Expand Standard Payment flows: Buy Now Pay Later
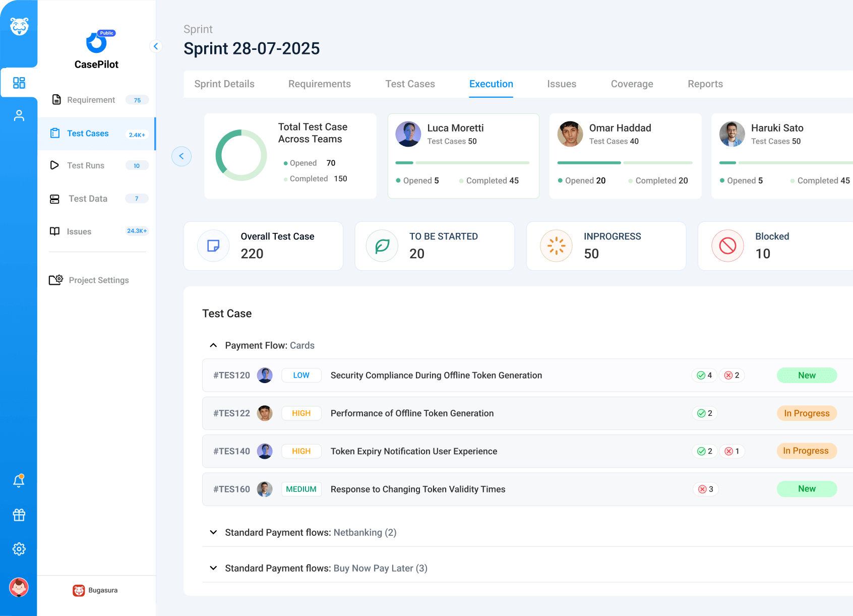The width and height of the screenshot is (853, 616). tap(213, 568)
